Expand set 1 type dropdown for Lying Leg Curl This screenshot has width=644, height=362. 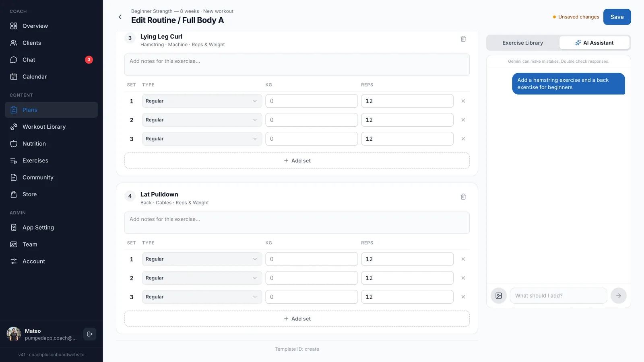pyautogui.click(x=202, y=101)
